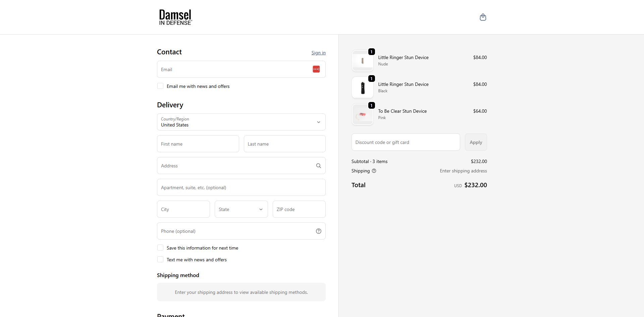This screenshot has width=644, height=317.
Task: Click the black Little Ringer thumbnail
Action: coord(362,88)
